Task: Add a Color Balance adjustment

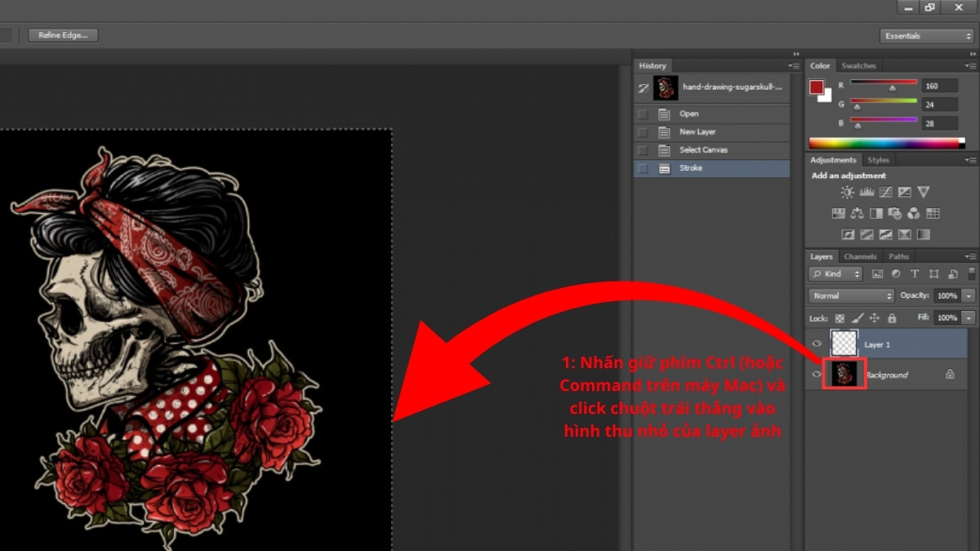Action: click(x=857, y=214)
